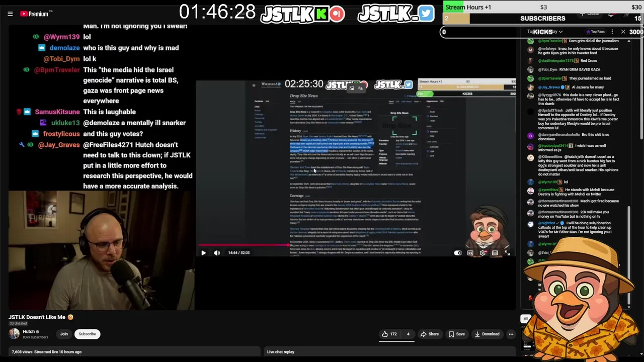Share the video
This screenshot has height=362, width=644.
pos(429,334)
